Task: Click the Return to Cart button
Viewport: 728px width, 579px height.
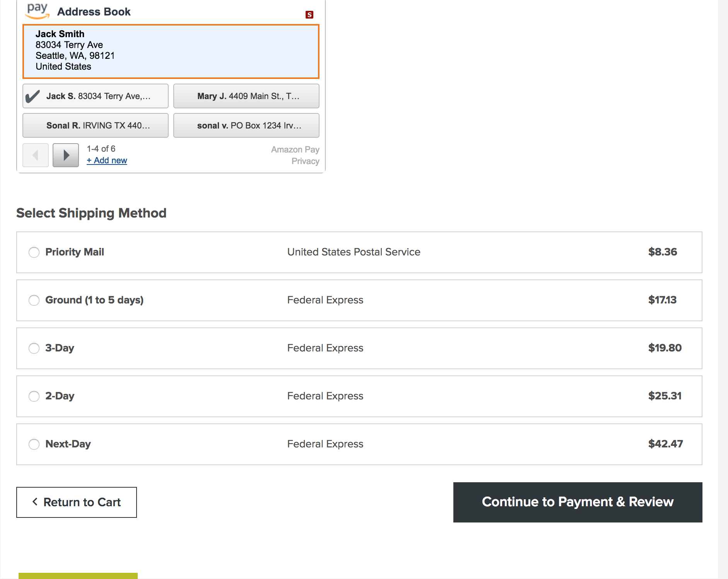Action: [x=76, y=502]
